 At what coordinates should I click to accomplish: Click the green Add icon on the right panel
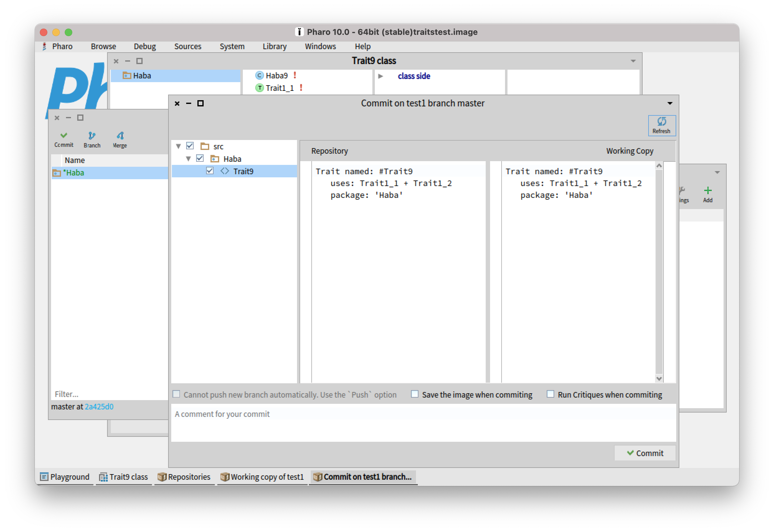tap(708, 191)
